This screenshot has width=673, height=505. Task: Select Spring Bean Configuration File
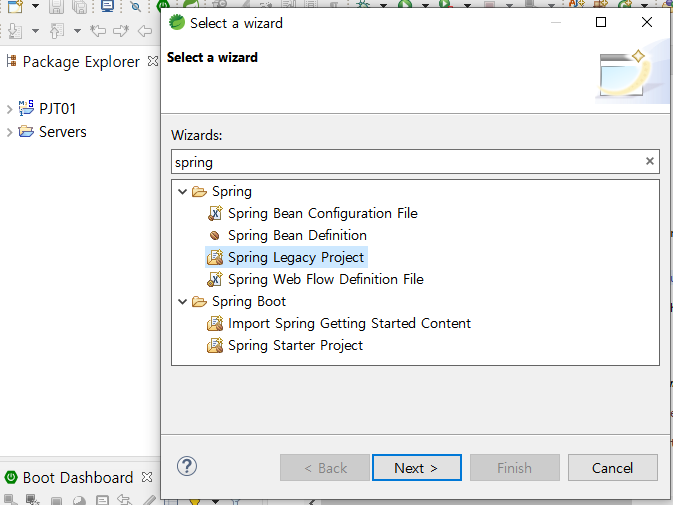click(x=323, y=213)
